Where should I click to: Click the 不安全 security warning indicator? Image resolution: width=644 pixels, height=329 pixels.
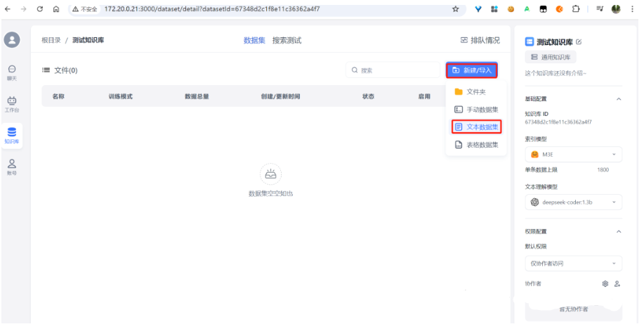click(x=85, y=9)
